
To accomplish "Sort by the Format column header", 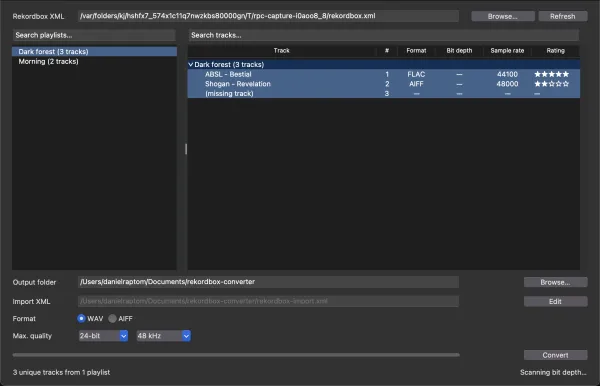I will 416,50.
